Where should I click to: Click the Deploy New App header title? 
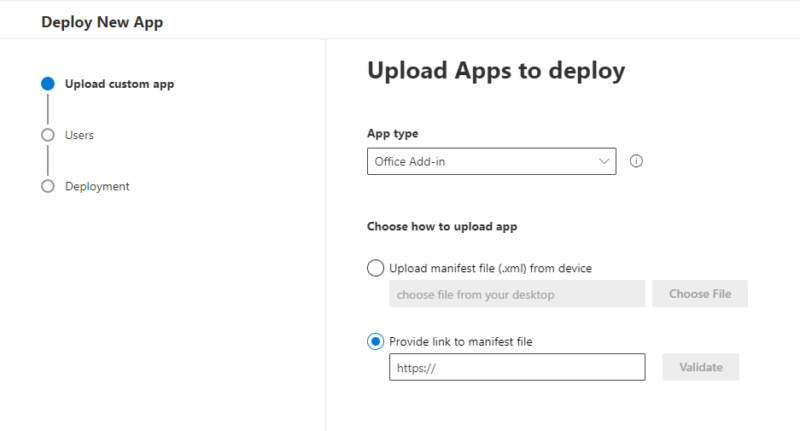(102, 22)
